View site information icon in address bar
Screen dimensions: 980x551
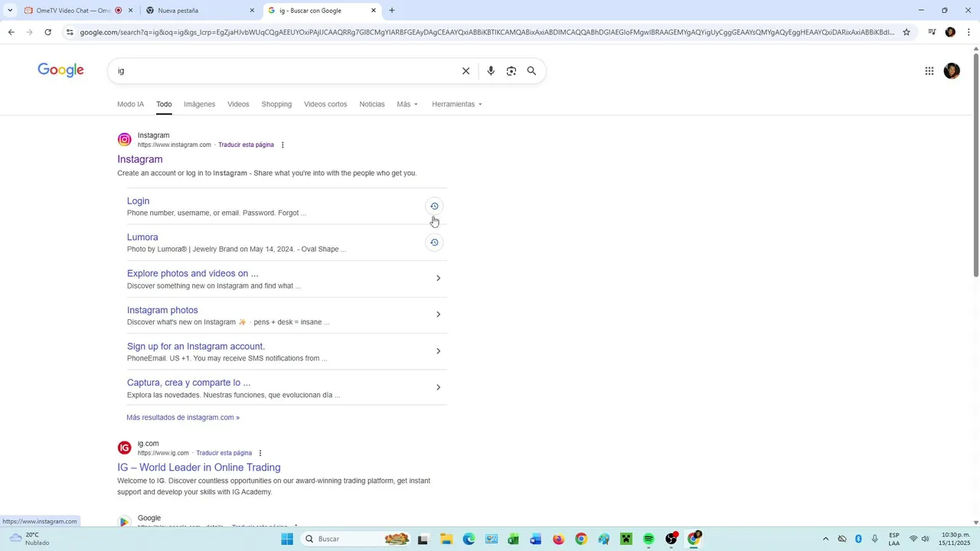click(70, 32)
